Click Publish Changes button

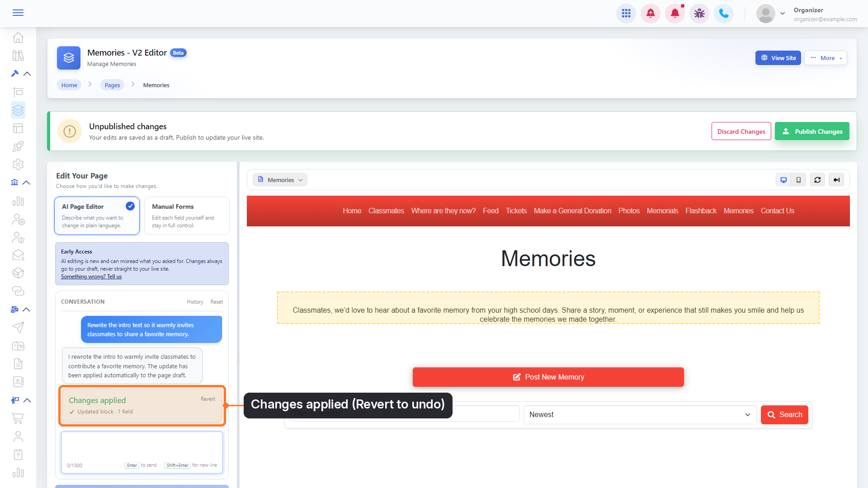click(812, 131)
